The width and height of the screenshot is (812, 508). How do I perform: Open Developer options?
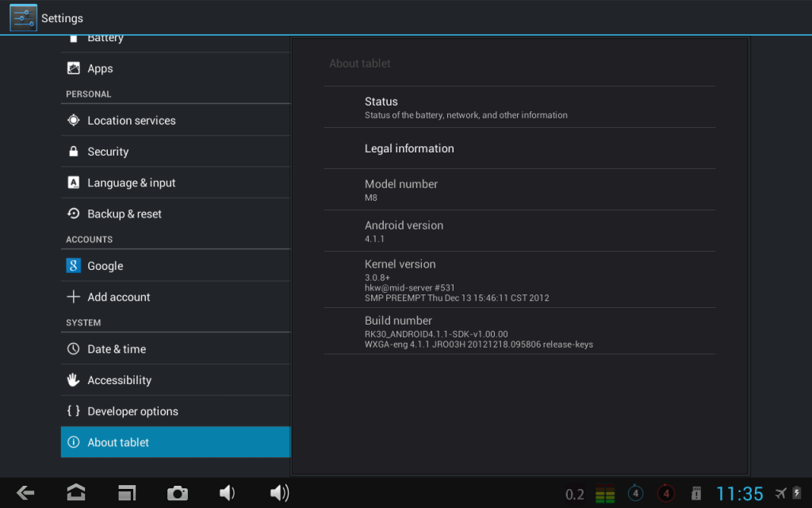point(175,411)
